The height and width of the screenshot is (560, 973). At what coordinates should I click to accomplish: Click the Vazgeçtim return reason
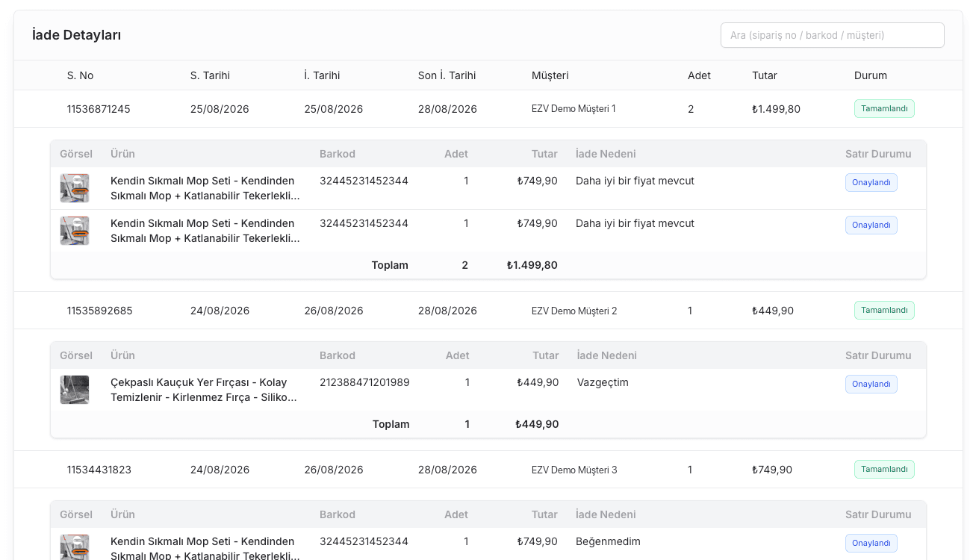click(x=603, y=382)
